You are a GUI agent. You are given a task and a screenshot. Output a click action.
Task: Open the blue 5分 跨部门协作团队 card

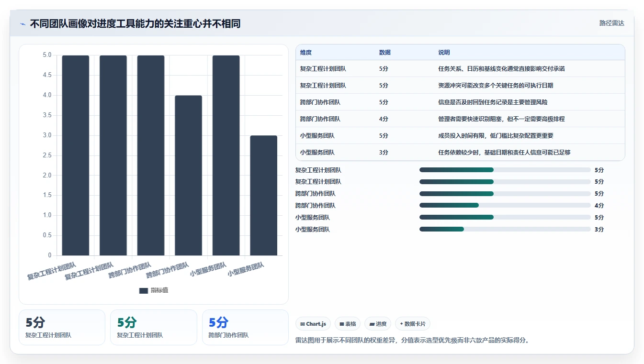(x=245, y=327)
